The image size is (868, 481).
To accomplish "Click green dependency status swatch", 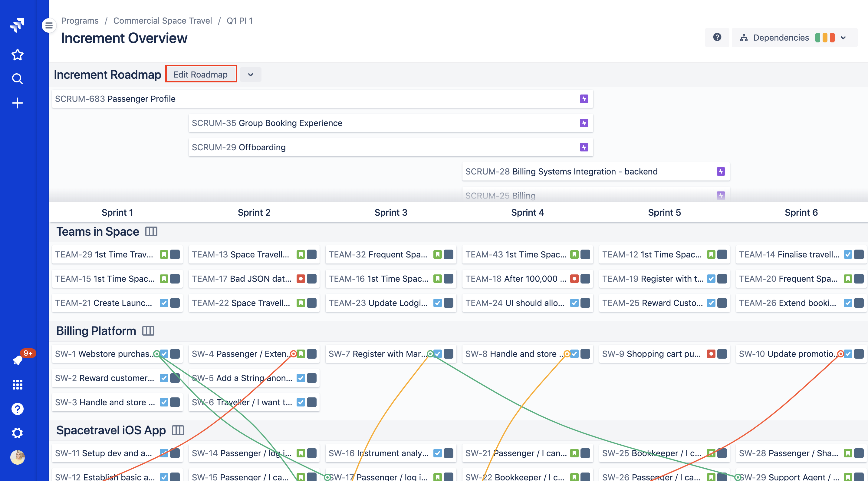I will (x=818, y=38).
